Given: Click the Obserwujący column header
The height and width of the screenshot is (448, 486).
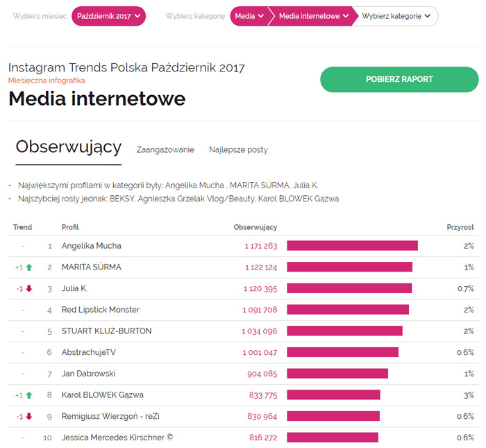Looking at the screenshot, I should coord(255,227).
